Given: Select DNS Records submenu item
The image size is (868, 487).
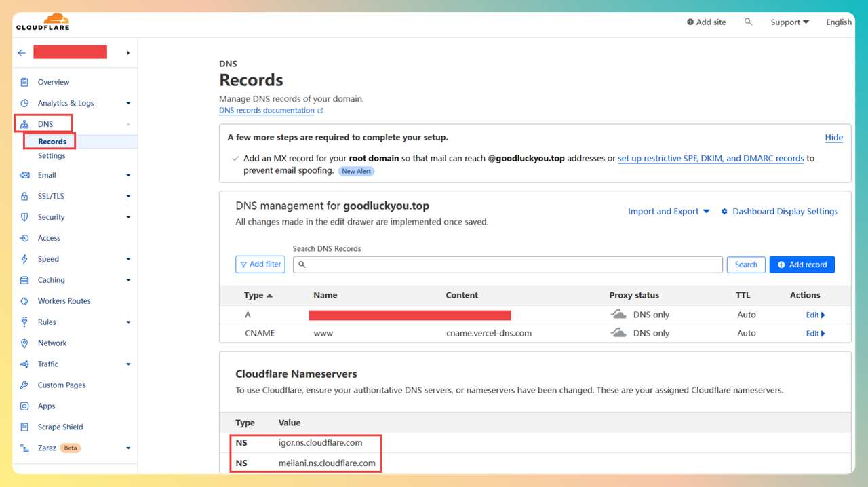Looking at the screenshot, I should click(52, 142).
